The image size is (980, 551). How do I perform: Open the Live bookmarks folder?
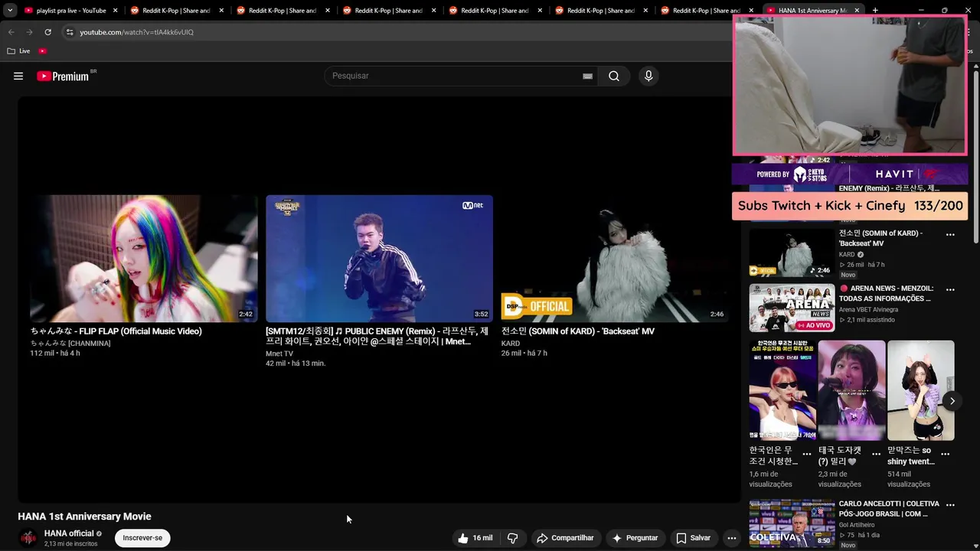(x=18, y=51)
